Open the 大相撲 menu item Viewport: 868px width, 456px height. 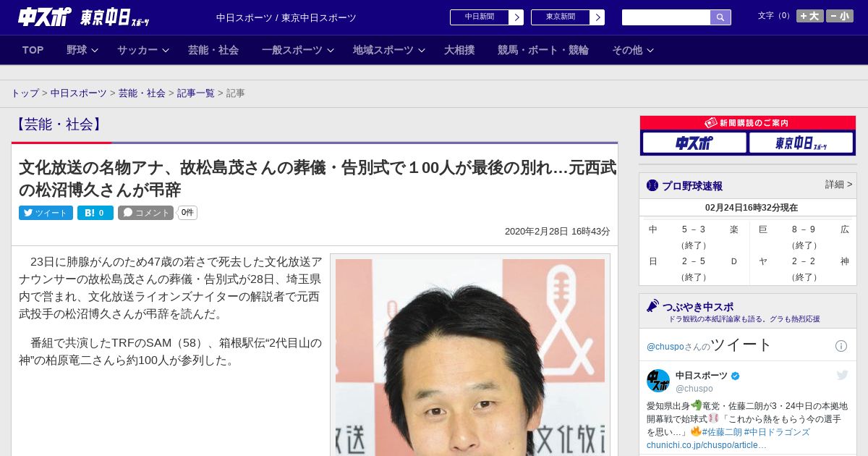point(459,50)
